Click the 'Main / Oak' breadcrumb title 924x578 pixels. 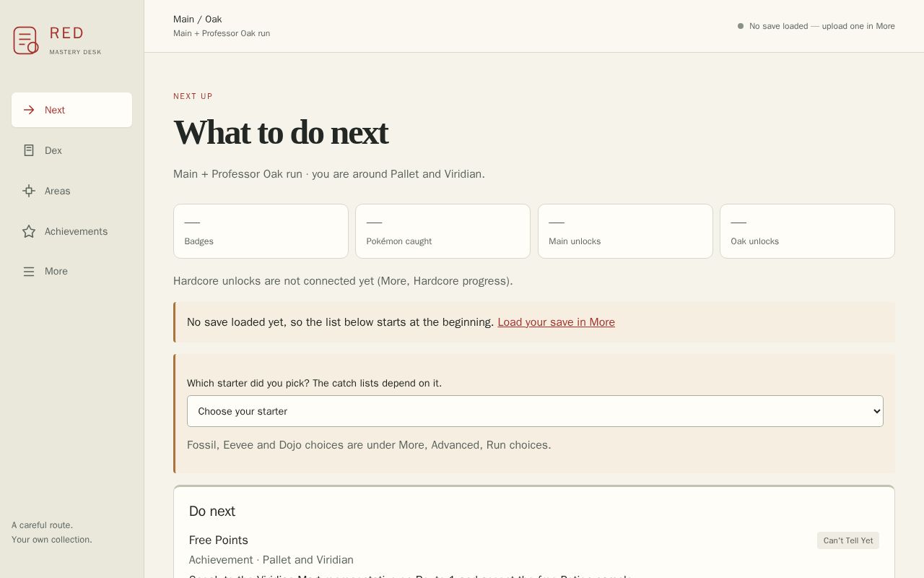198,20
